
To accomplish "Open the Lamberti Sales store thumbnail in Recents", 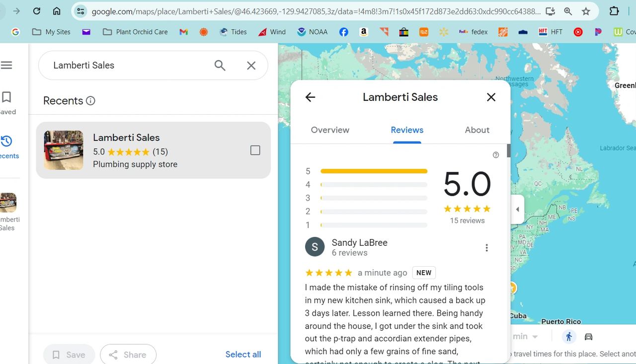I will (x=64, y=150).
